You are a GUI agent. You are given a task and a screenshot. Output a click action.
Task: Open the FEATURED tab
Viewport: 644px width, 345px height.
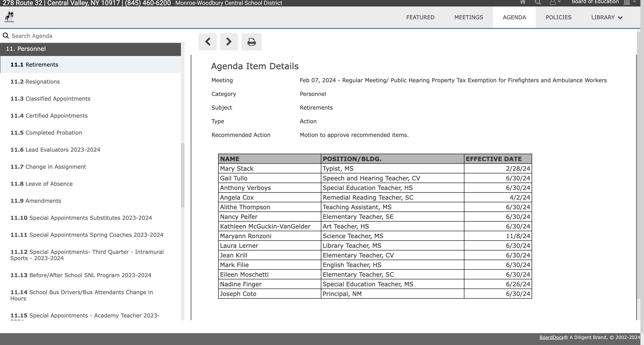click(x=420, y=17)
